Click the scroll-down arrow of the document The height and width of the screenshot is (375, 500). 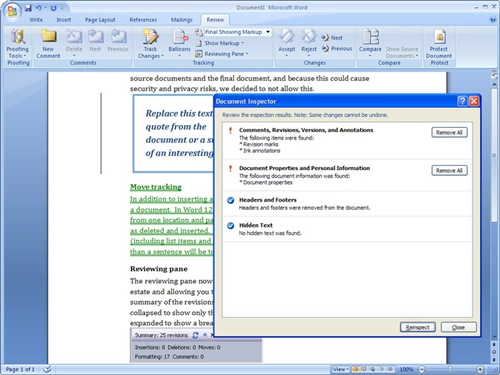coord(494,337)
